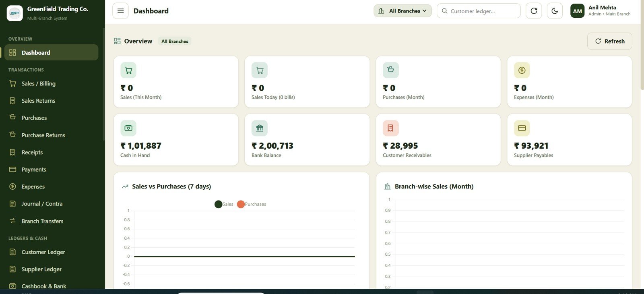Click the ₹ 2,00,713 Bank Balance value

click(272, 146)
